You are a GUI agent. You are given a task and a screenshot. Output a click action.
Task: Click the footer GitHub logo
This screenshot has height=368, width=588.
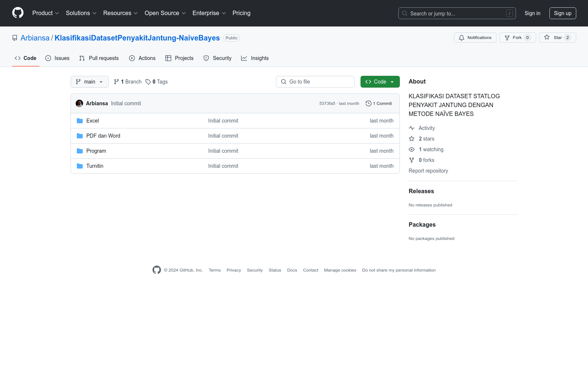click(157, 270)
